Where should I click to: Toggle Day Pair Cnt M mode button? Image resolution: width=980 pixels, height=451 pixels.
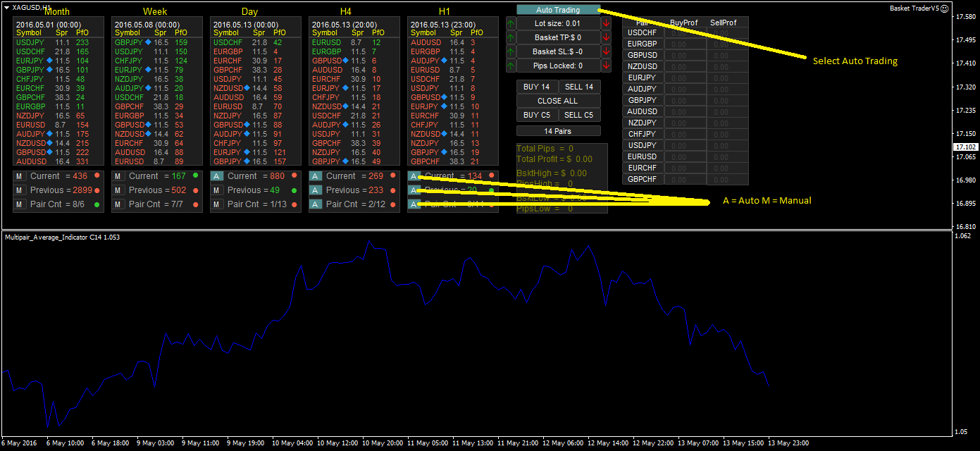[x=217, y=204]
